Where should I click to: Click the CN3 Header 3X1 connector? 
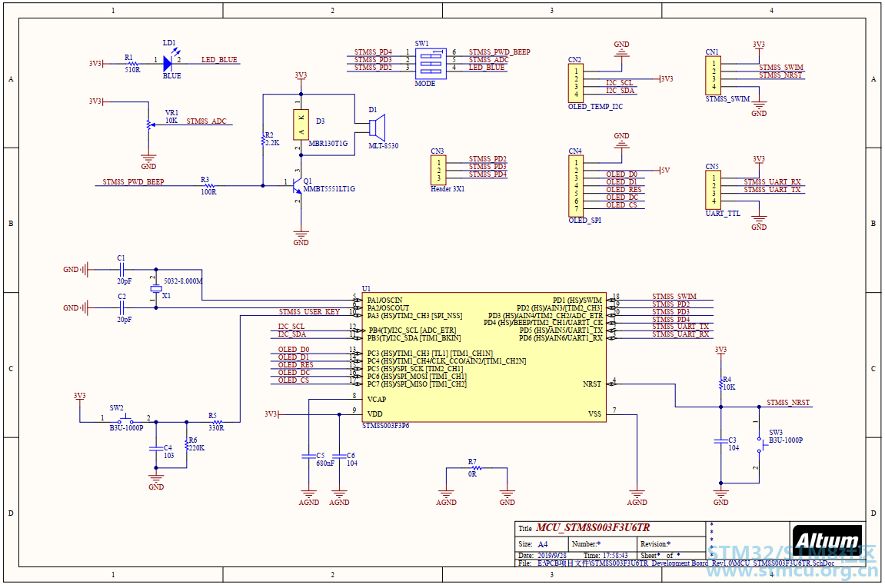pos(438,170)
